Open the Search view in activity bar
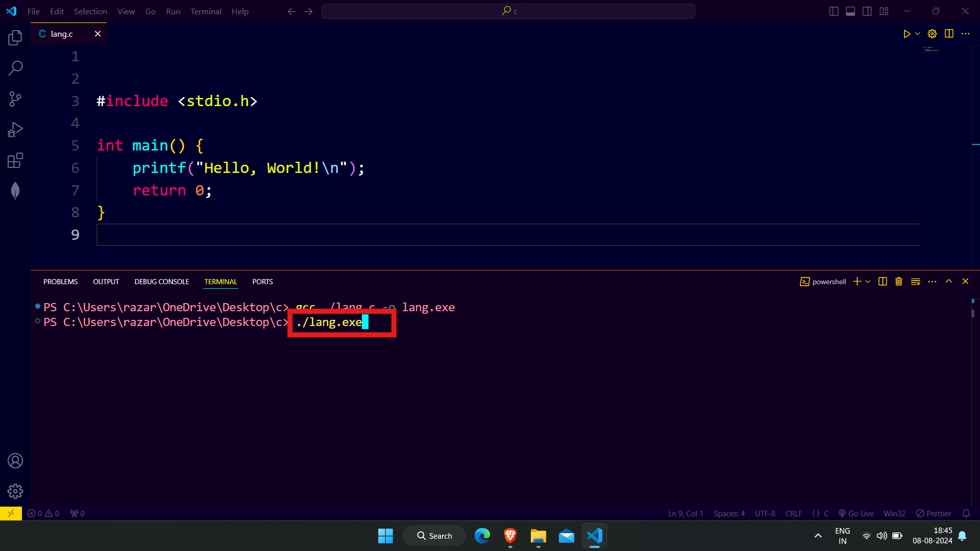 (15, 68)
